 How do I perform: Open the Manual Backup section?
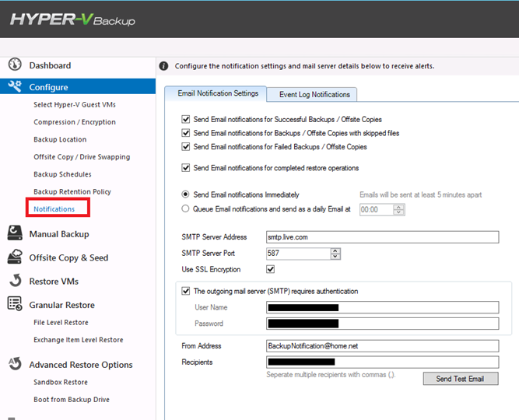(59, 234)
